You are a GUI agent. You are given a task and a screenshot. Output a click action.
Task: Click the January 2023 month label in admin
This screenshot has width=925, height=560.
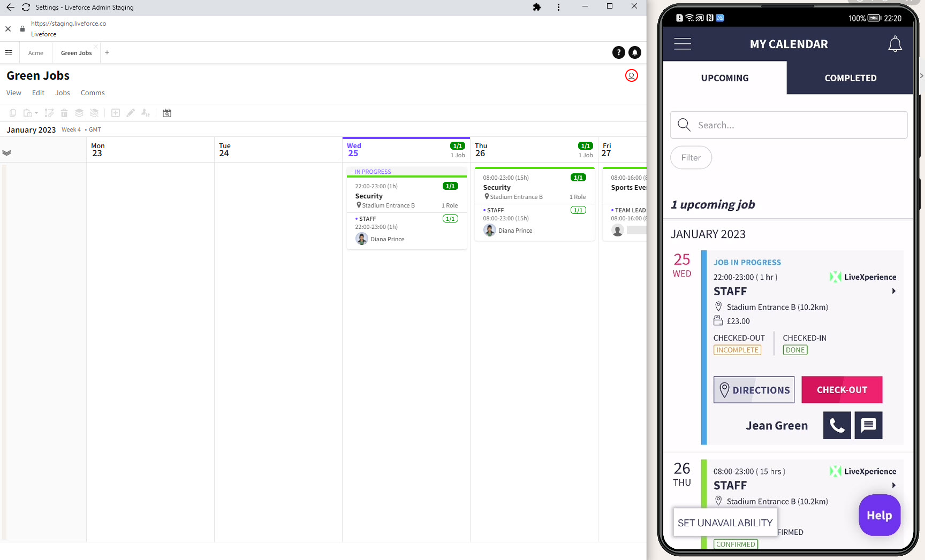[31, 130]
